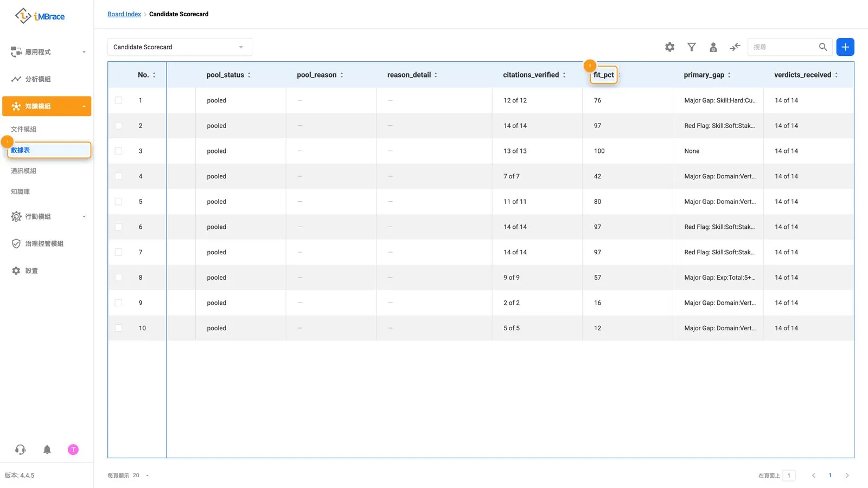Follow the Board Index breadcrumb link
This screenshot has height=488, width=868.
click(x=124, y=14)
